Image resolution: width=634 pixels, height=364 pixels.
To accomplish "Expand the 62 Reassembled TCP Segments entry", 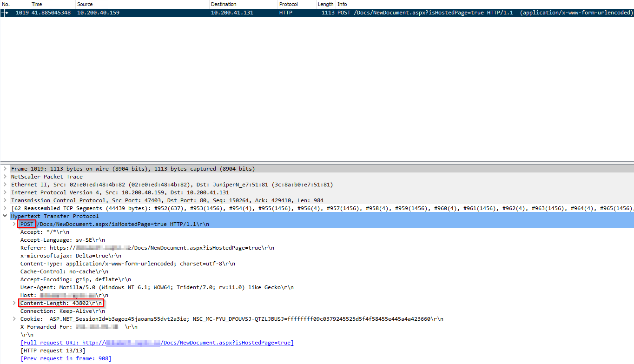I will (6, 208).
